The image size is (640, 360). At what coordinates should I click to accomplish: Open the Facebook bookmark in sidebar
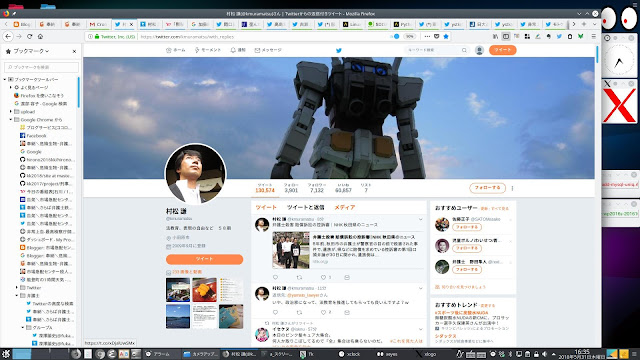(x=36, y=136)
